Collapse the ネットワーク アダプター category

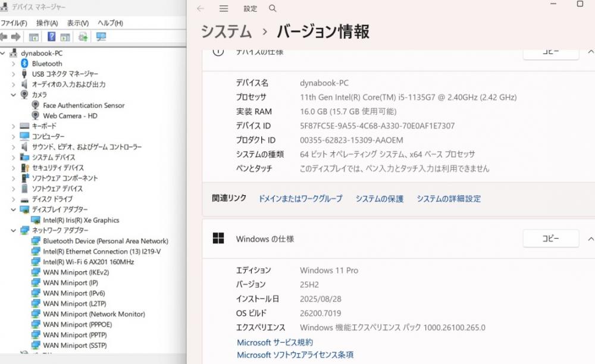click(x=14, y=230)
